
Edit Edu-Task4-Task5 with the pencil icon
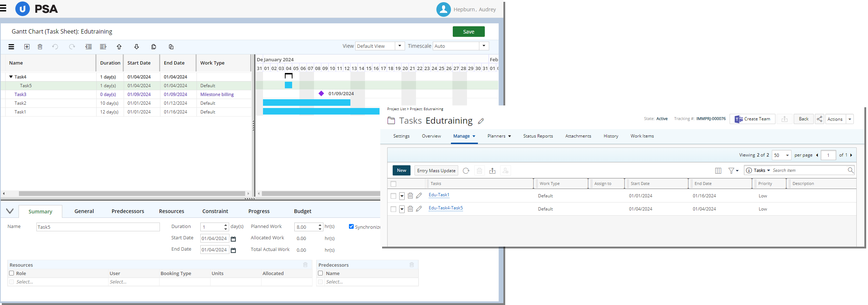419,209
